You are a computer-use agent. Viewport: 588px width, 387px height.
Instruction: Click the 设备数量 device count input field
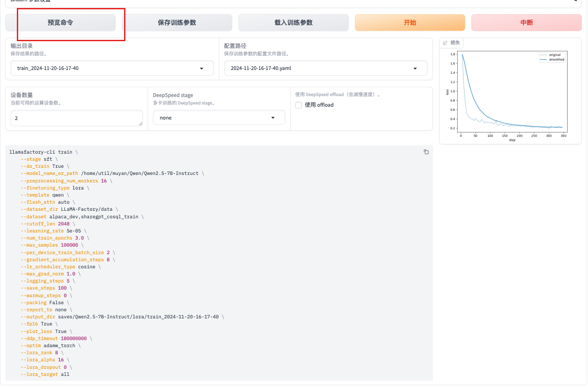coord(75,118)
